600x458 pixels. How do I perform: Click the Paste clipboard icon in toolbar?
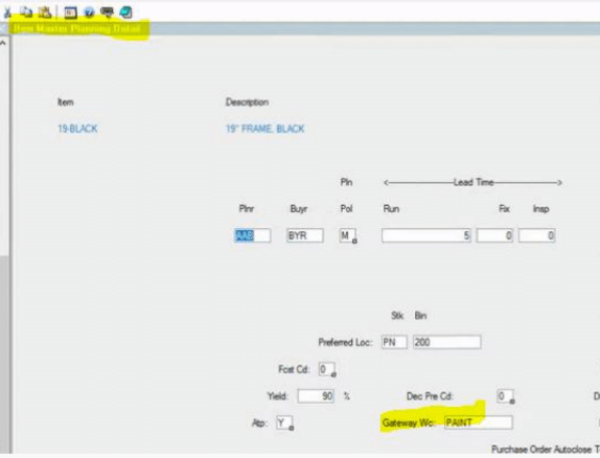pyautogui.click(x=43, y=12)
